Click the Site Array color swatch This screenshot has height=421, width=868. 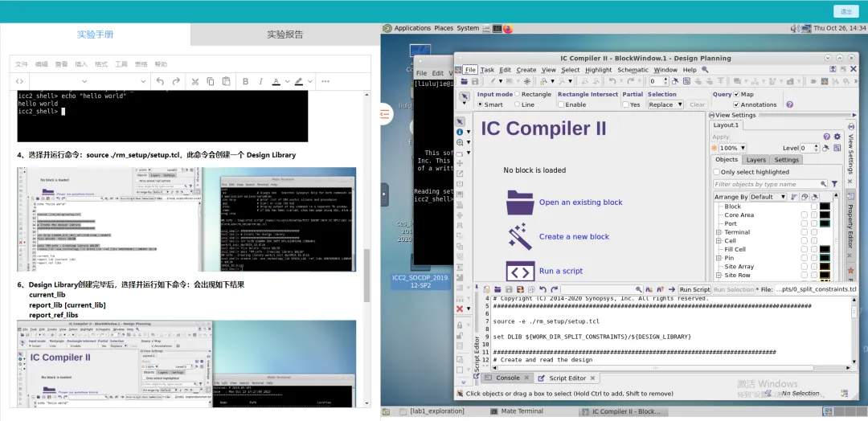pos(825,266)
